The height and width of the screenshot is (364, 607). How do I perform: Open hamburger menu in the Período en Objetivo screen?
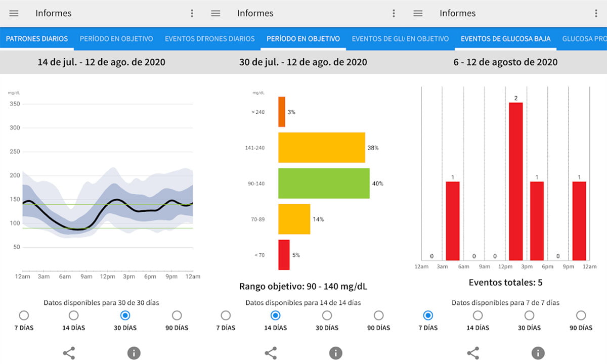pyautogui.click(x=215, y=14)
